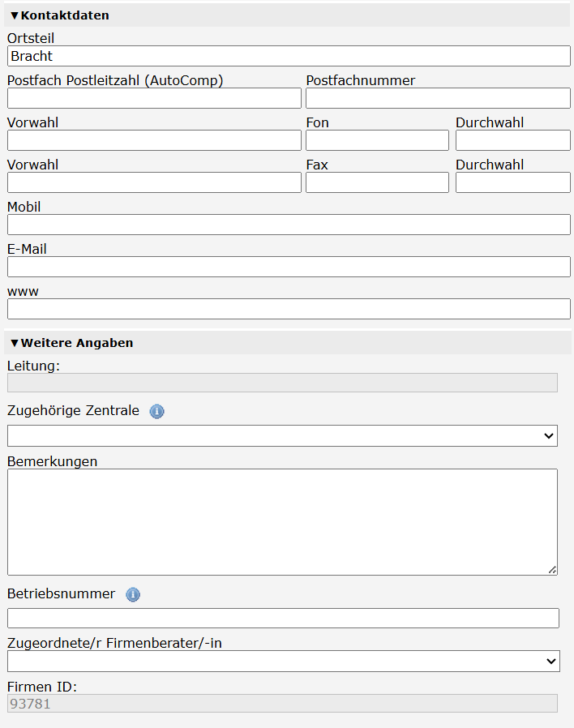Click the Ortsteil field containing Bracht
Image resolution: width=574 pixels, height=728 pixels.
point(289,56)
